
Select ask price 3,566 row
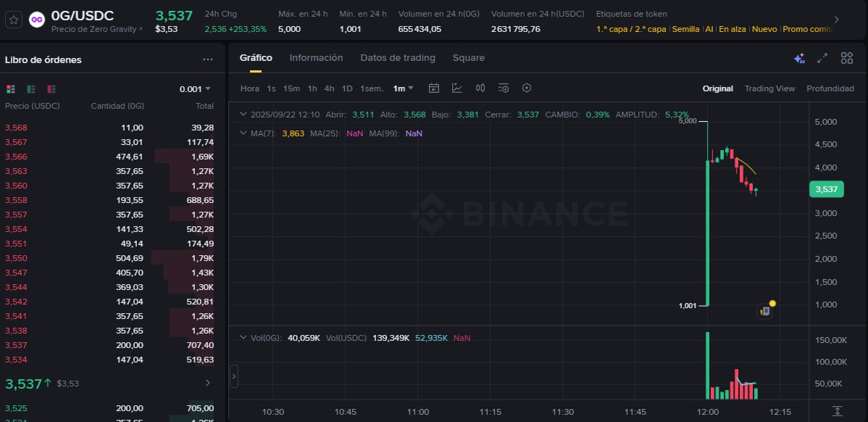click(x=109, y=157)
